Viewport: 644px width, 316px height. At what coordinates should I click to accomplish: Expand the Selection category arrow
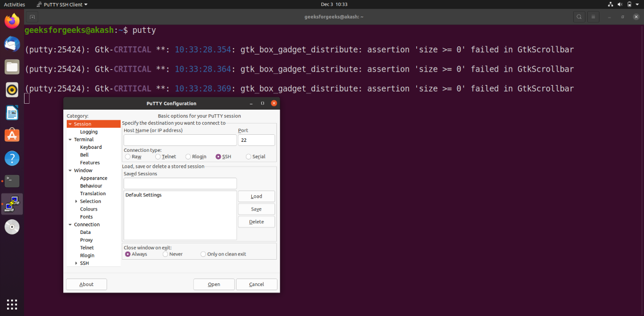pyautogui.click(x=76, y=201)
